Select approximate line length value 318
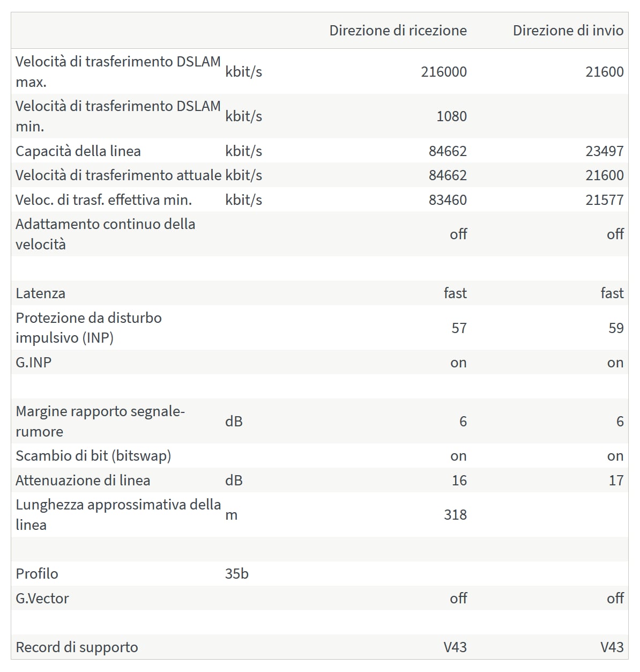Screen dimensions: 640x672 coord(455,515)
